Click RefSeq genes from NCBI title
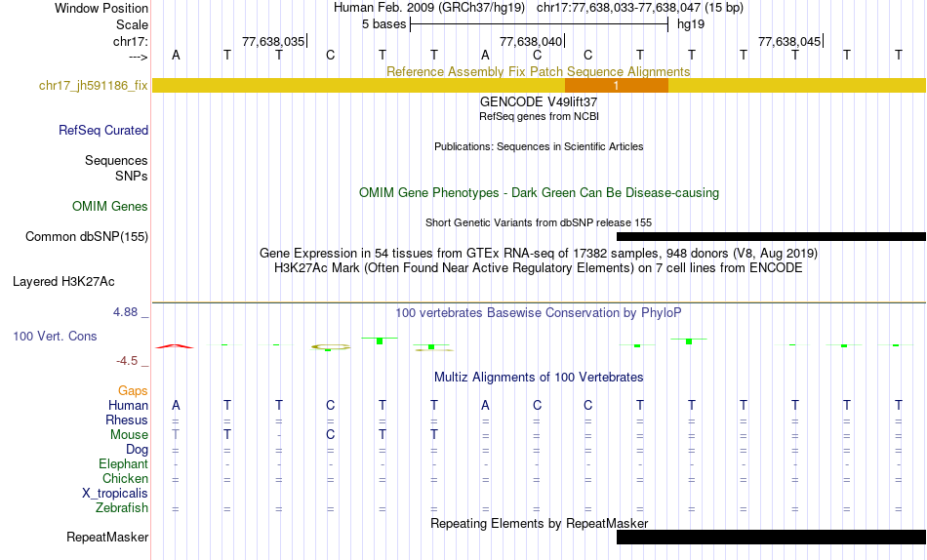Screen dimensions: 927x560 click(539, 116)
